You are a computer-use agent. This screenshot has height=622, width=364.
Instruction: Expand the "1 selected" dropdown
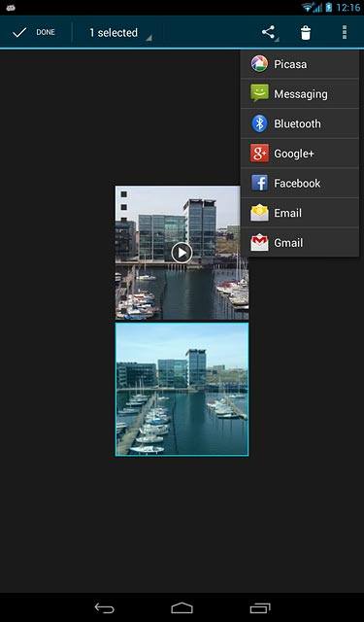coord(118,32)
